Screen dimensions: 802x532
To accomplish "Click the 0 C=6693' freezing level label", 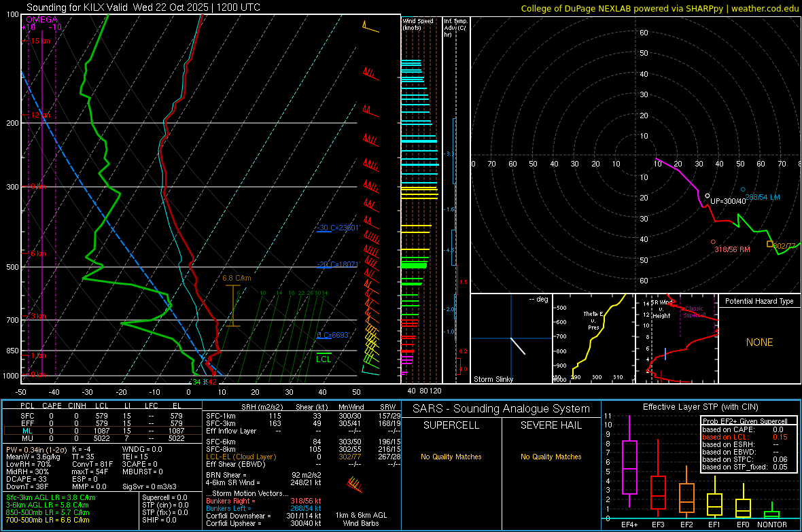I will [x=333, y=335].
